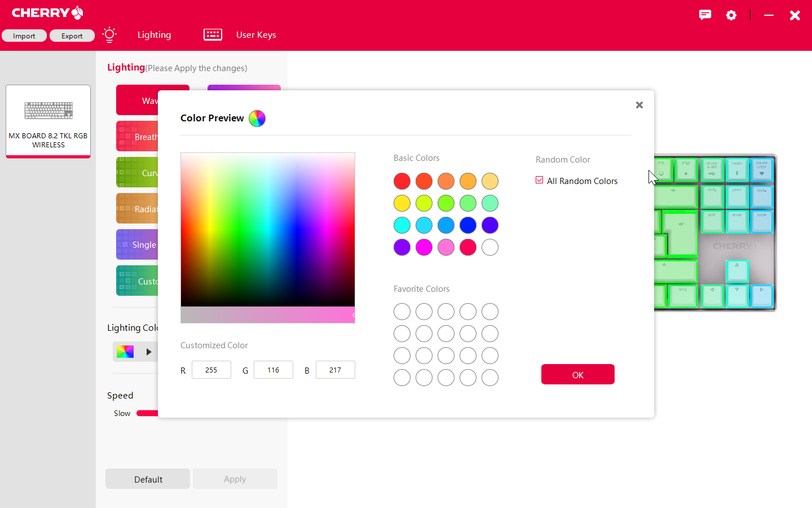Click the OK button

click(577, 375)
